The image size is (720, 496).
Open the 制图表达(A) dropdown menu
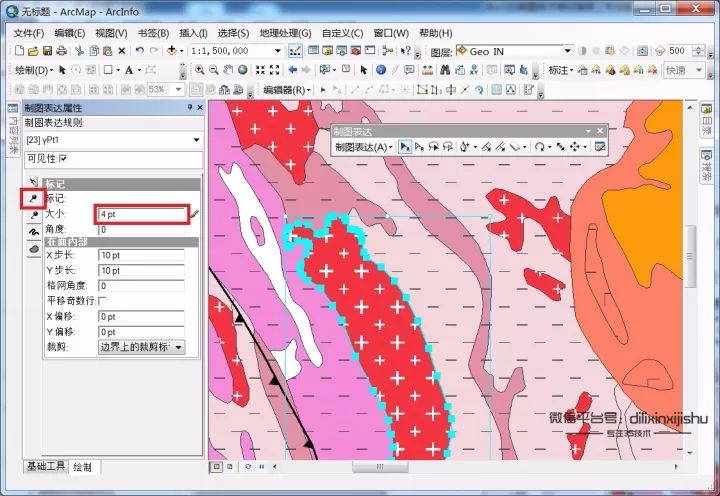[x=364, y=147]
